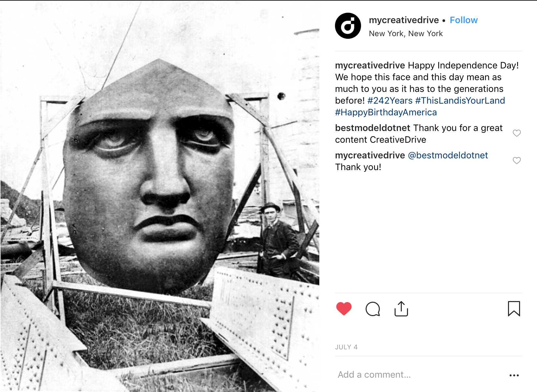Open the @bestmodeldotnet mention

[448, 155]
